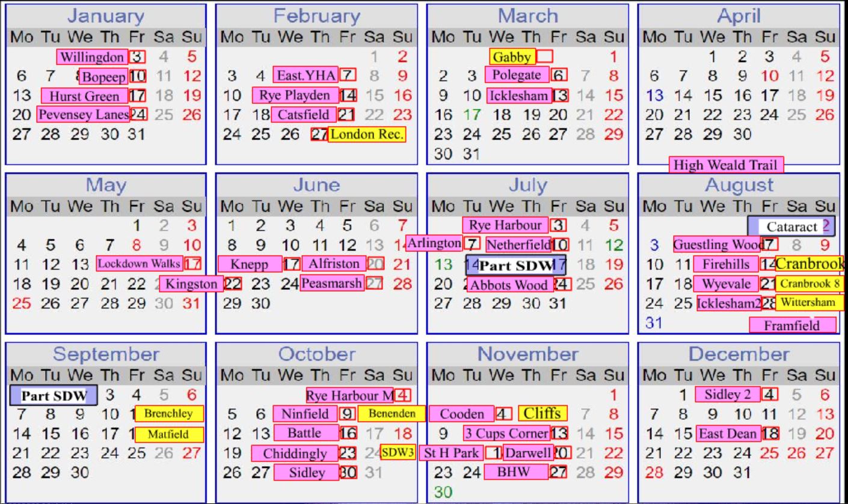This screenshot has height=504, width=848.
Task: Select the green 17 in March
Action: click(472, 115)
